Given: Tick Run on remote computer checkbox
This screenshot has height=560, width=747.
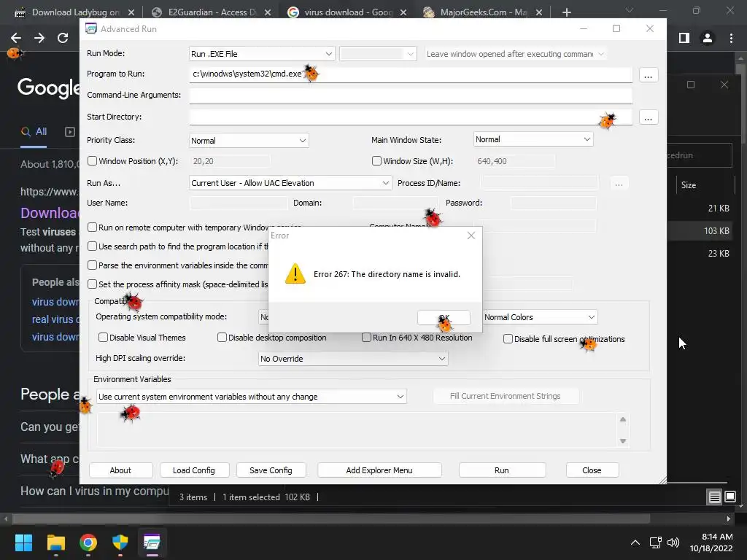Looking at the screenshot, I should pos(93,227).
